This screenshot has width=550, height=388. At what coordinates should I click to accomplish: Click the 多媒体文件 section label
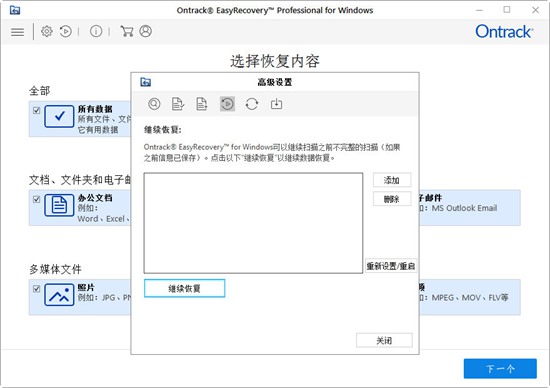click(x=55, y=269)
